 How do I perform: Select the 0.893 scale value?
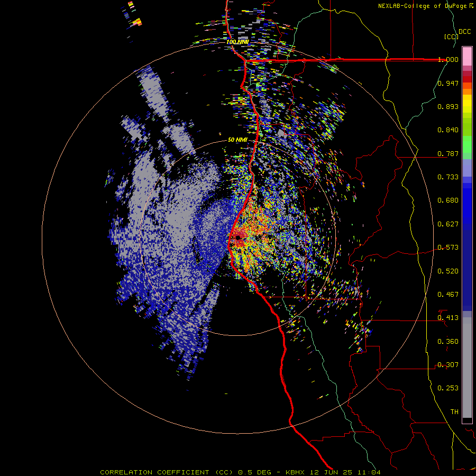point(448,106)
